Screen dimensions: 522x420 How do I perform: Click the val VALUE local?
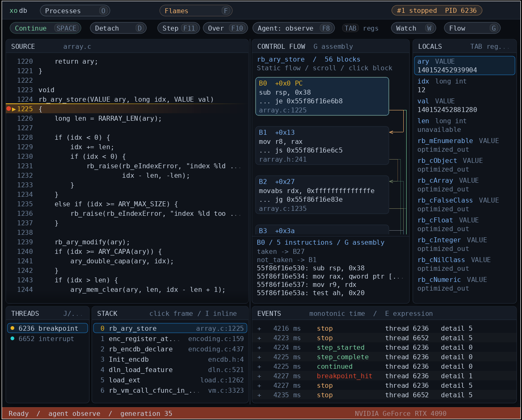[x=465, y=105]
